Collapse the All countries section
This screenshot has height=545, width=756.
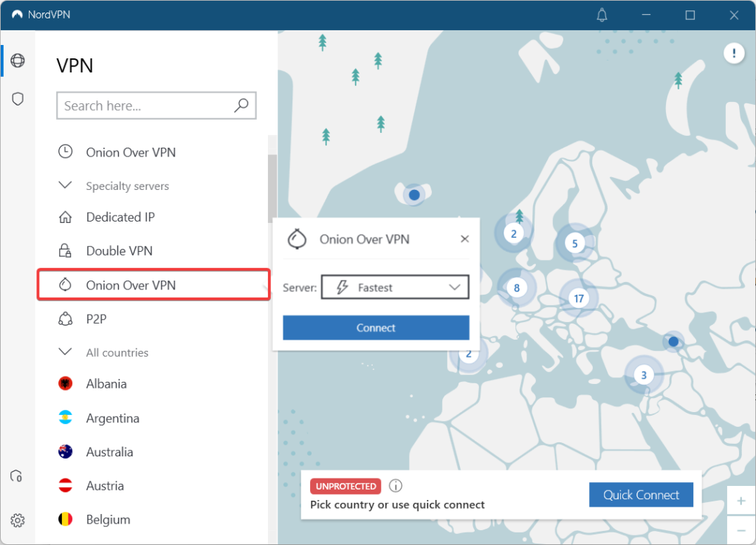pyautogui.click(x=65, y=352)
